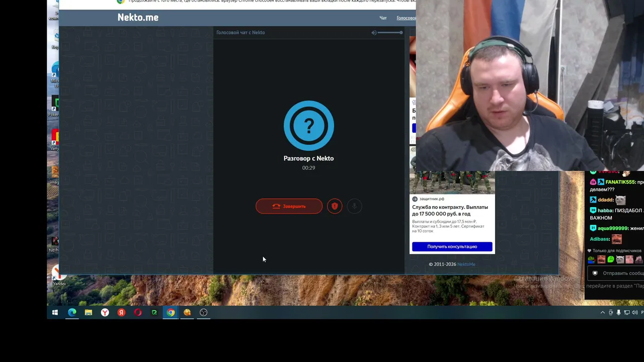
Task: End the call with the Завершить button
Action: tap(289, 206)
